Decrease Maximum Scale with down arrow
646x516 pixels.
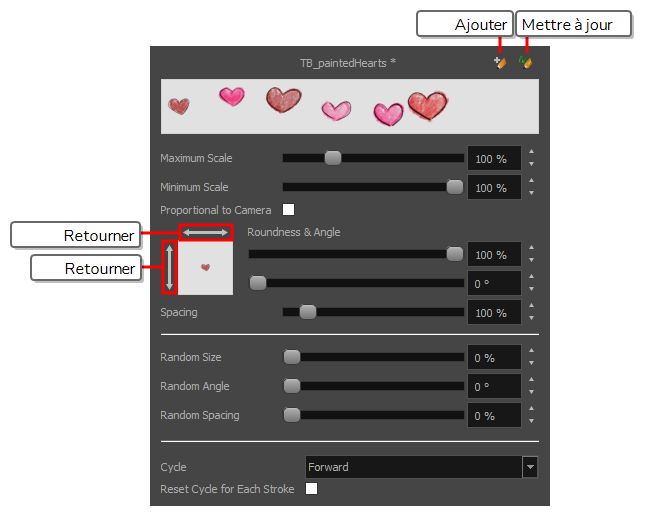click(531, 164)
